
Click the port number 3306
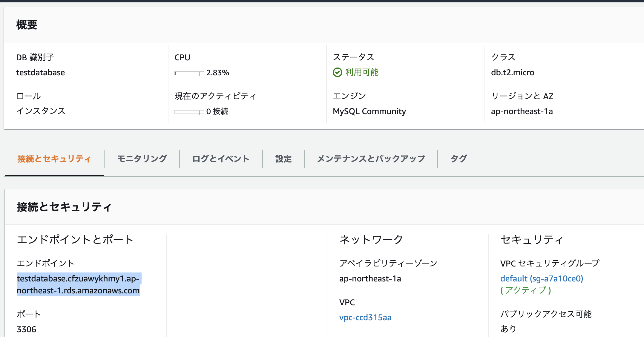click(26, 329)
